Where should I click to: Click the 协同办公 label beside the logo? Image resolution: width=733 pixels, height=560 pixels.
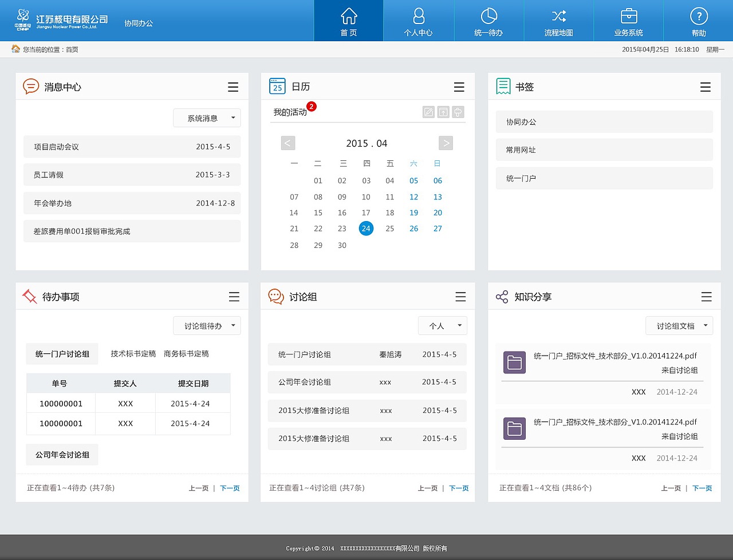tap(139, 23)
